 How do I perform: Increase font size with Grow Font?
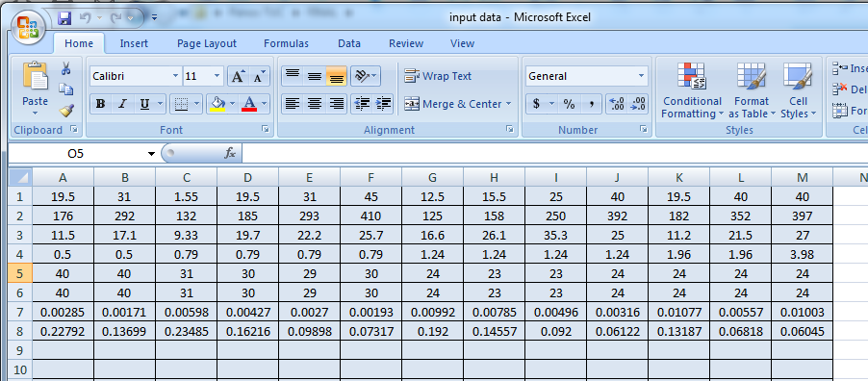point(238,76)
